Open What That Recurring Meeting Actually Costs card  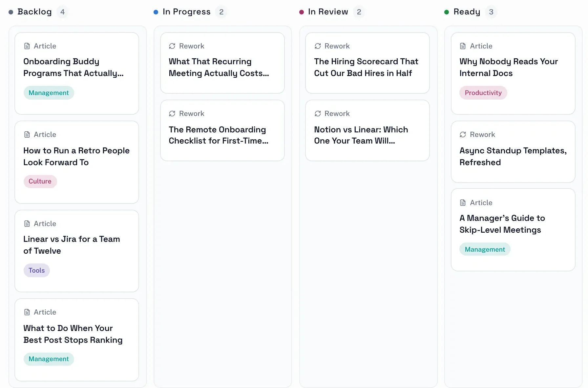pyautogui.click(x=219, y=68)
